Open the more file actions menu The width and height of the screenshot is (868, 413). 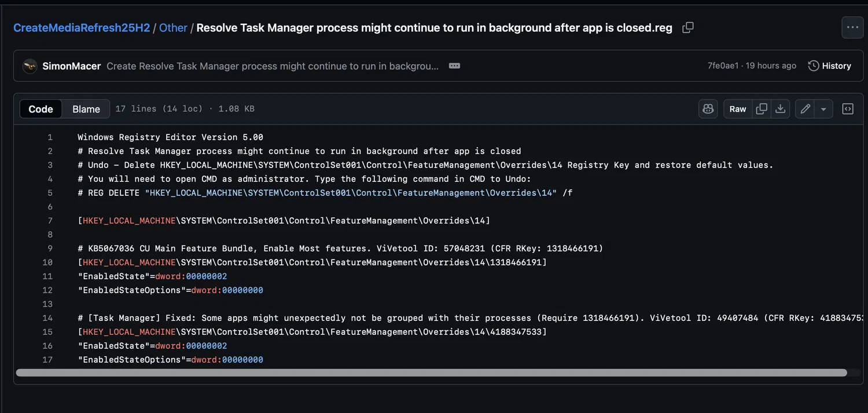click(x=852, y=27)
